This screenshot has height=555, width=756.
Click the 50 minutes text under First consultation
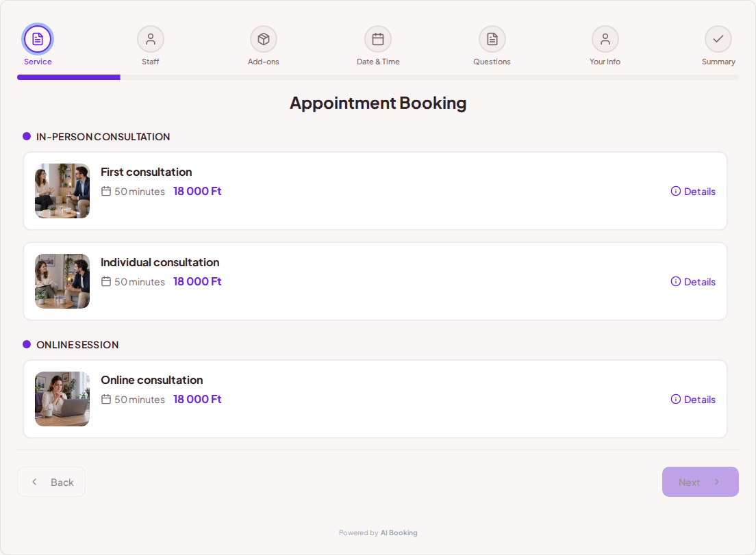coord(139,192)
